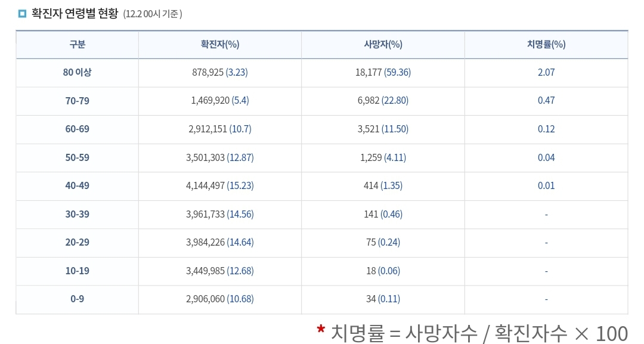
Task: Select the 50-59 row label
Action: pyautogui.click(x=77, y=157)
